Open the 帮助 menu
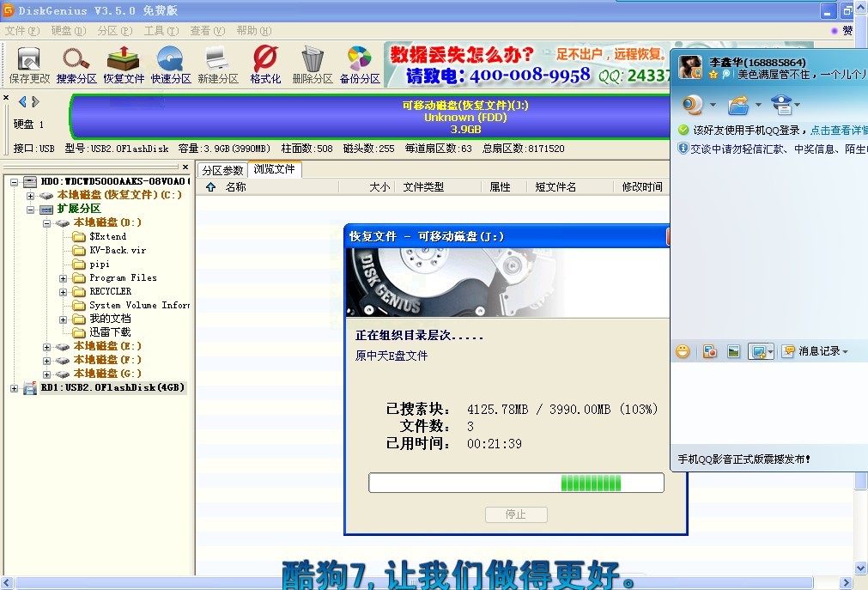Screen dimensions: 868x590 tap(254, 31)
